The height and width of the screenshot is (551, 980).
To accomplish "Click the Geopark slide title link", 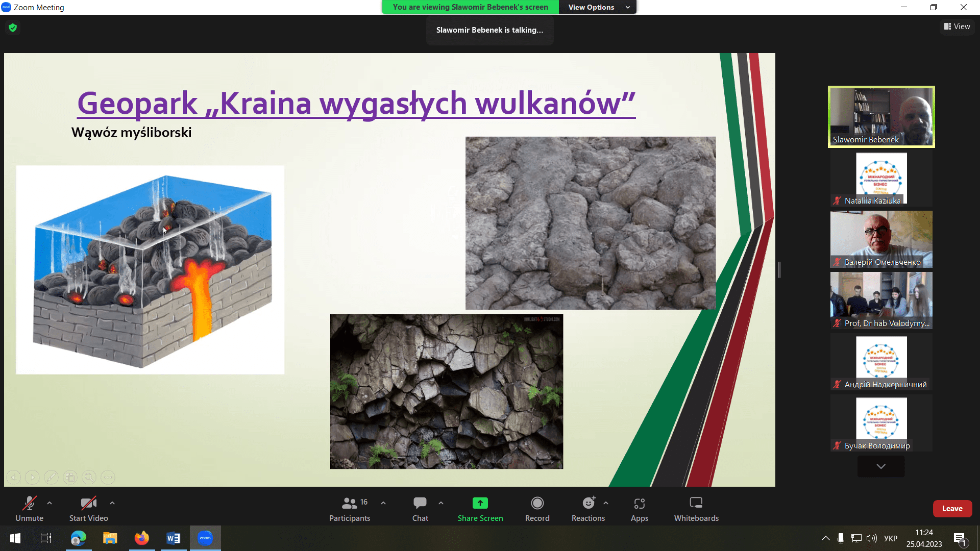I will coord(356,104).
